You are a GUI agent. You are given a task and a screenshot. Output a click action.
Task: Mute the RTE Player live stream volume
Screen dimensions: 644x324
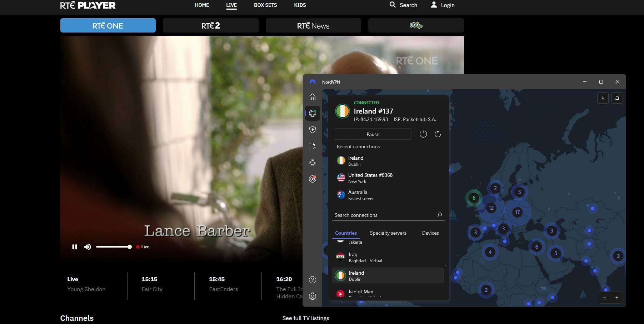tap(87, 246)
